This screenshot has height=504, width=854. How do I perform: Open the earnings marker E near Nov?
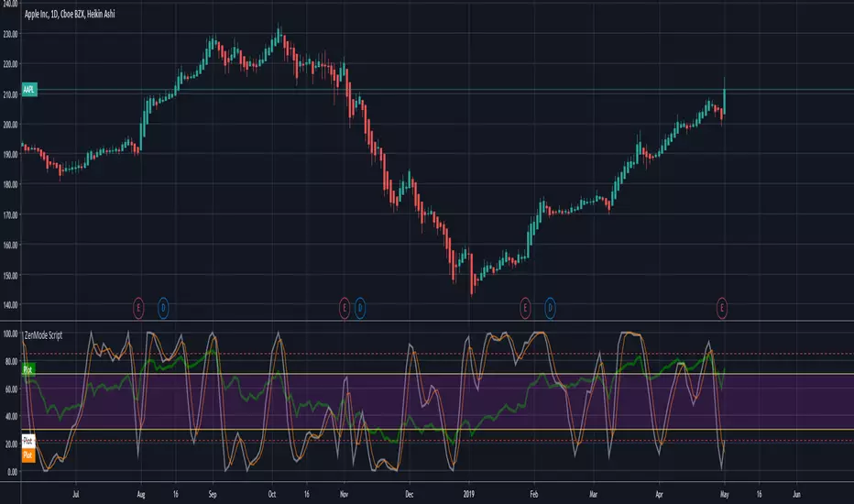(x=345, y=308)
